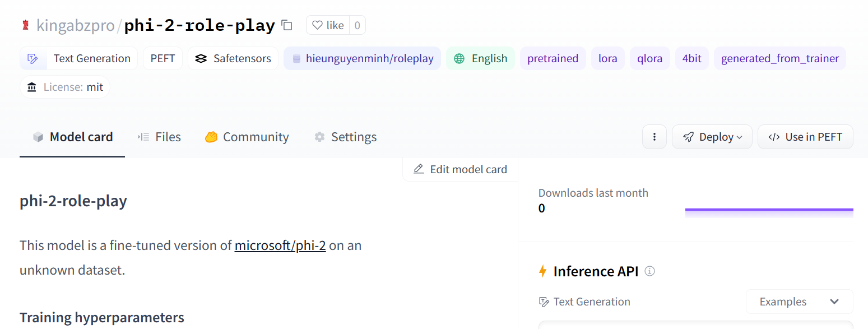Image resolution: width=868 pixels, height=329 pixels.
Task: Click the kingabzpro user avatar icon
Action: tap(25, 25)
